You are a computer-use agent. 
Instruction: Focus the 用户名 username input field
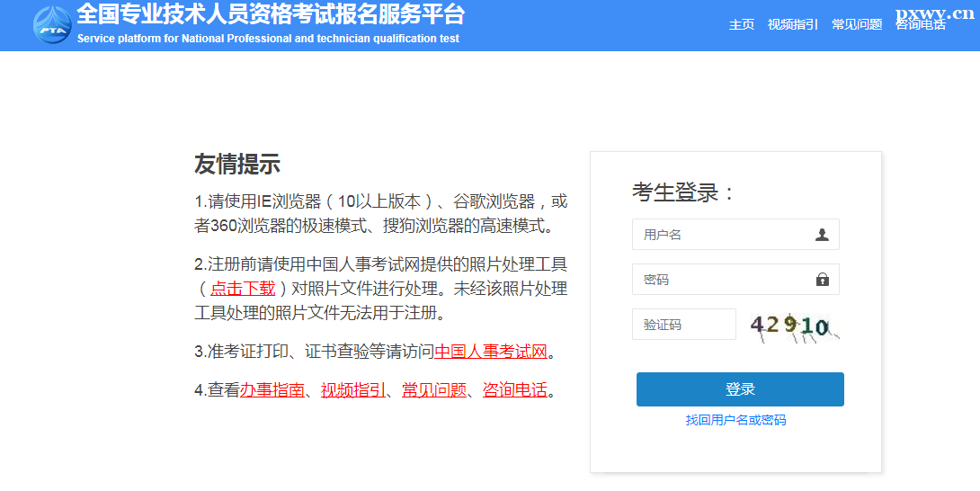(735, 235)
